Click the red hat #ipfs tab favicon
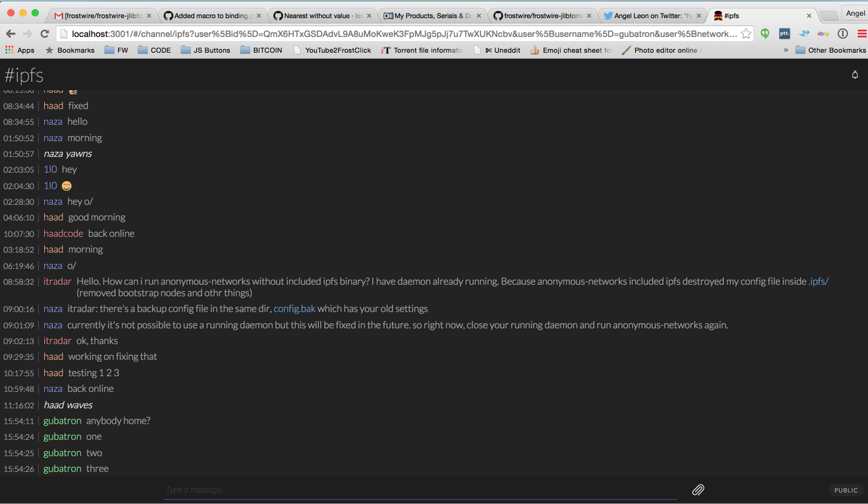 pos(717,15)
